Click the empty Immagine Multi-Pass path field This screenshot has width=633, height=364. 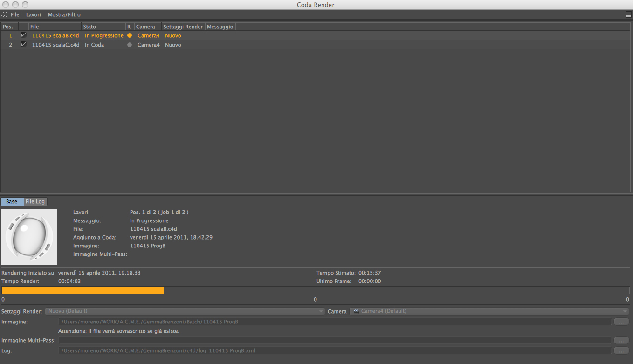click(335, 340)
